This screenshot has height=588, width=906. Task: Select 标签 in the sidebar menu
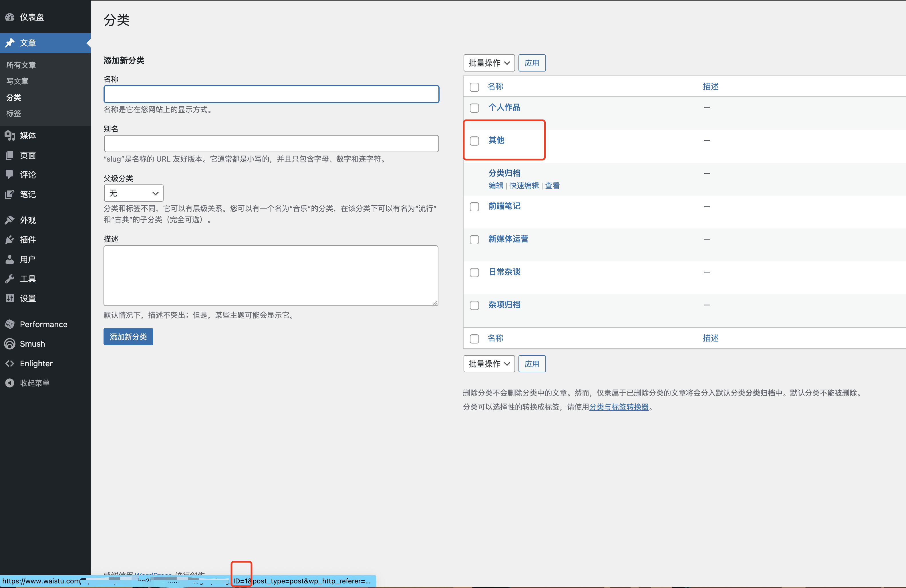pyautogui.click(x=13, y=114)
